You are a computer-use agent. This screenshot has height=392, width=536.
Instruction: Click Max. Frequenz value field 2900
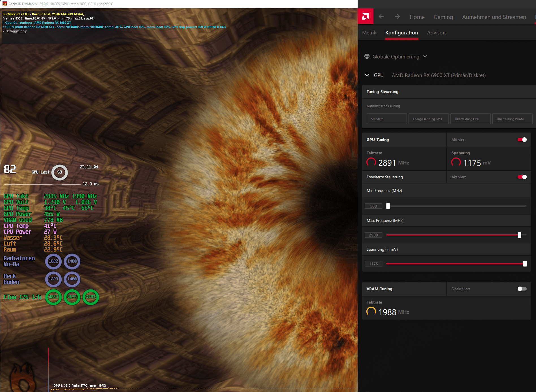(373, 235)
